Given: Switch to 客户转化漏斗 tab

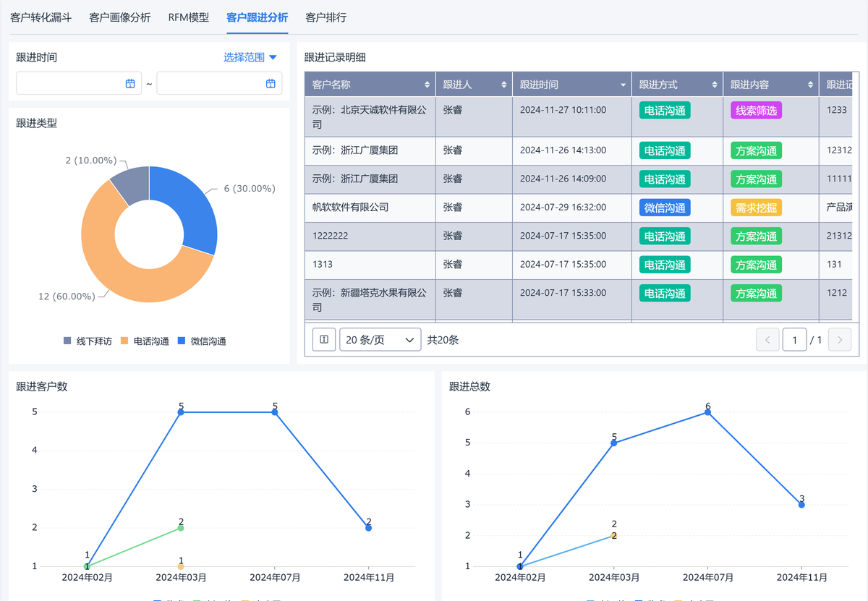Looking at the screenshot, I should point(41,17).
